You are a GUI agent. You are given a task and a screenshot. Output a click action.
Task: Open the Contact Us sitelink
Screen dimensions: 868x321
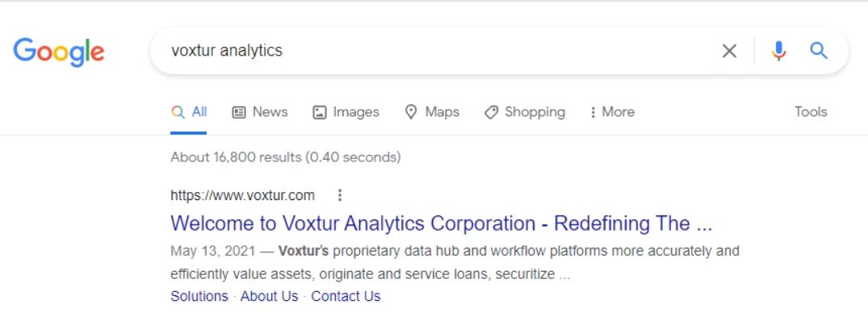click(346, 296)
